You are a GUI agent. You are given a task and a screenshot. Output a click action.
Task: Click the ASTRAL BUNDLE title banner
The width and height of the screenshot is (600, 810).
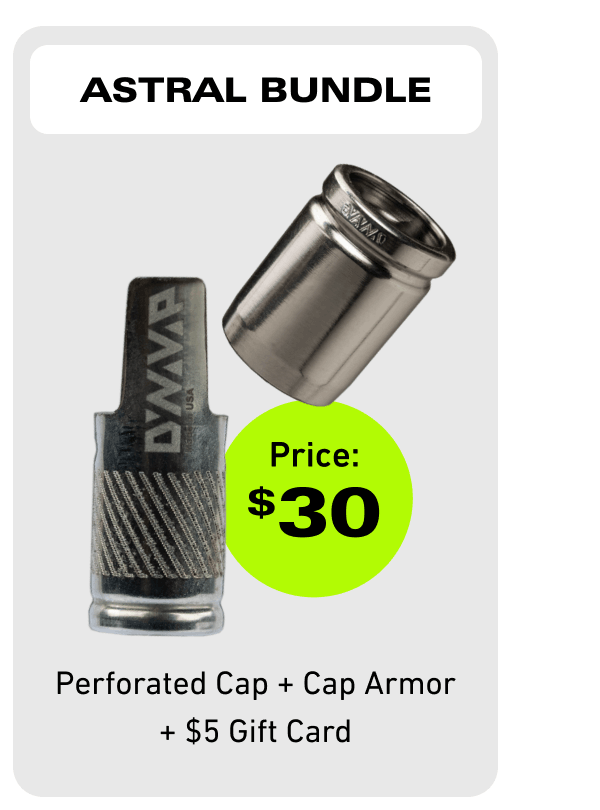pyautogui.click(x=256, y=89)
